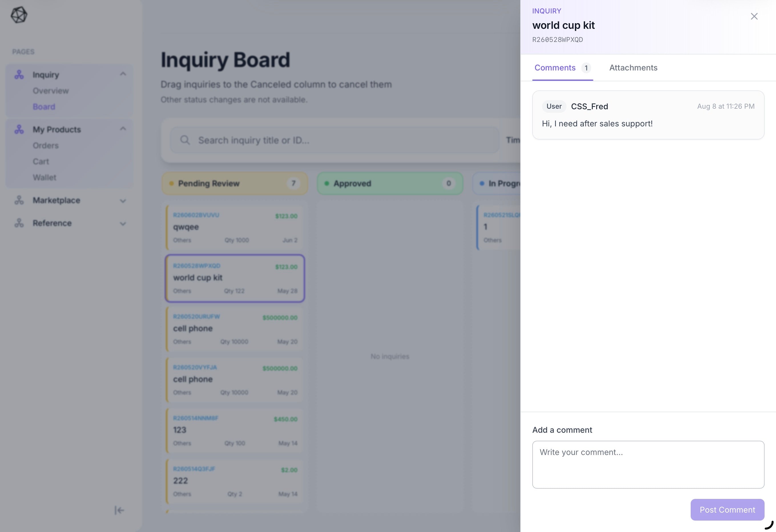Click the 'No inquiries' text in Approved column
776x532 pixels.
point(390,357)
